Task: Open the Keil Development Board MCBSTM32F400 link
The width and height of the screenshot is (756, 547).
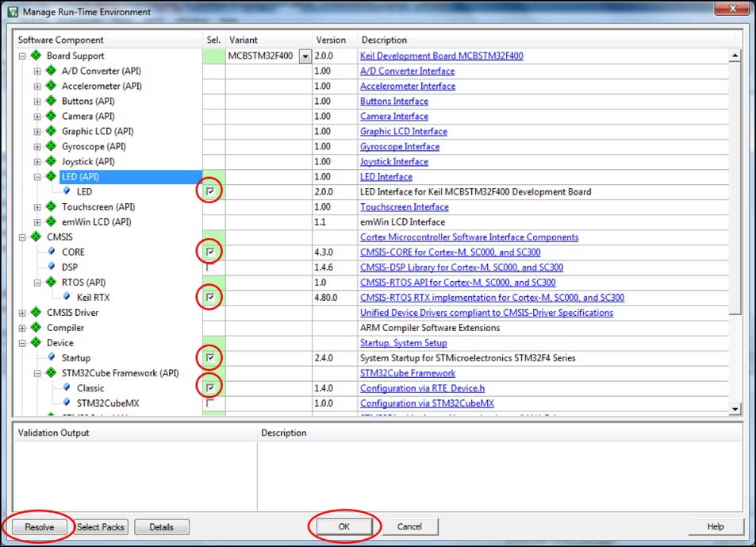Action: pyautogui.click(x=442, y=56)
